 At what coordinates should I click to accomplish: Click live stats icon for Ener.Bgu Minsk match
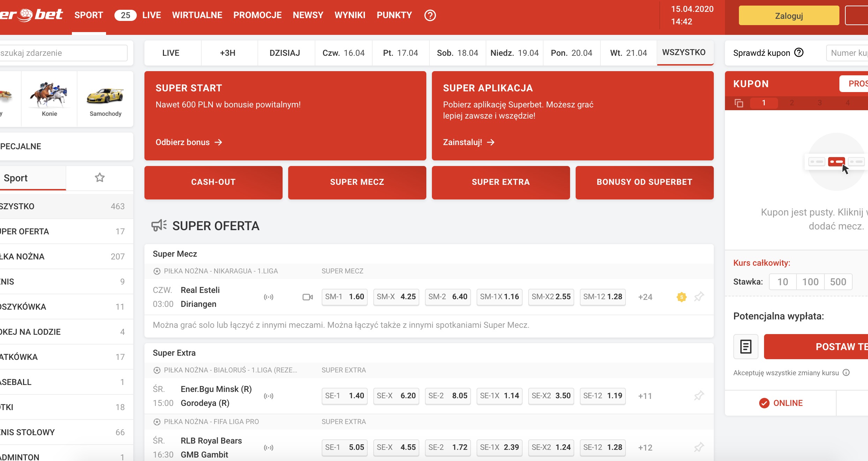(x=269, y=396)
